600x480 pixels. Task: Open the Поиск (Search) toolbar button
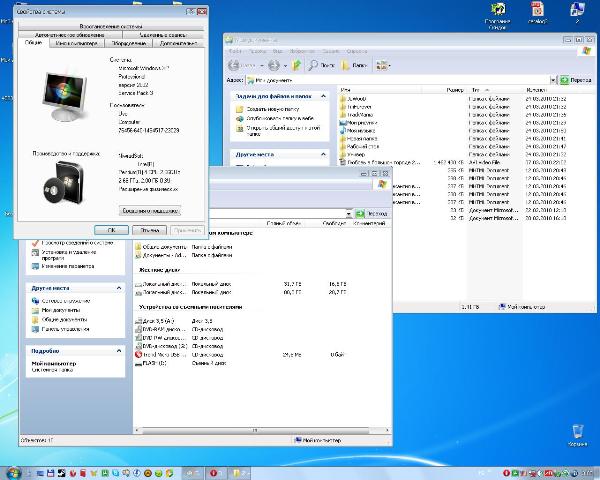coord(322,64)
